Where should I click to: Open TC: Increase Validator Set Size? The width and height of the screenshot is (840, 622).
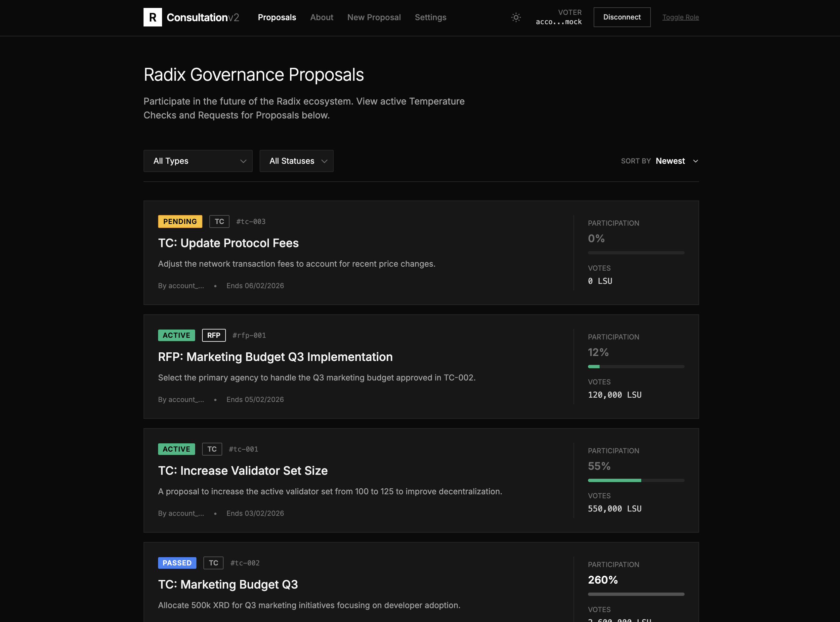(x=243, y=471)
